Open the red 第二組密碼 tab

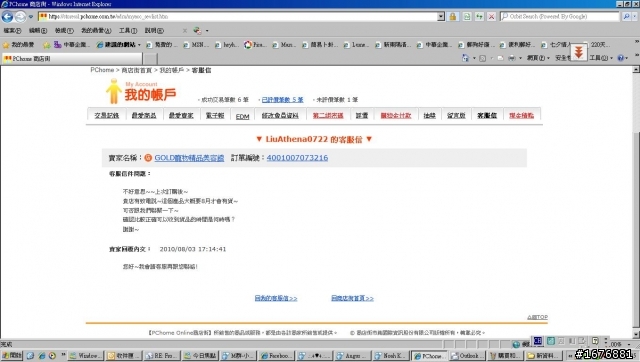coord(328,115)
